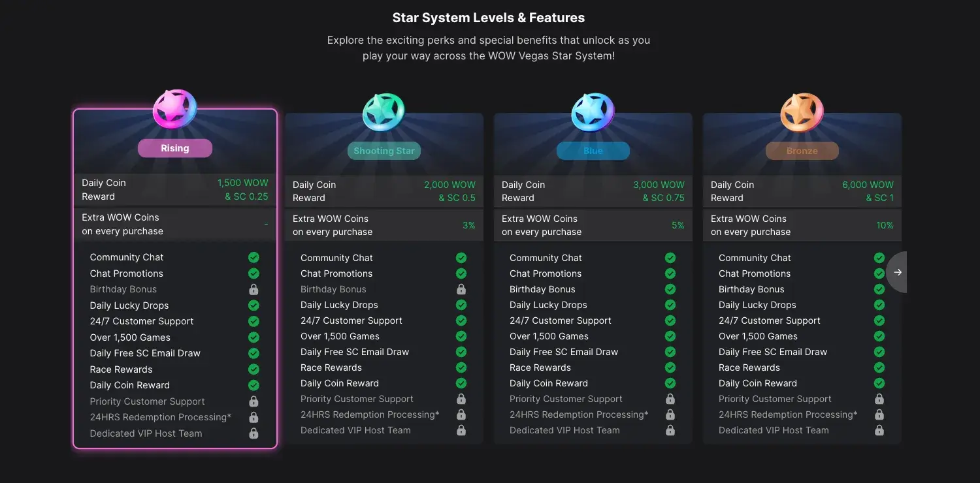The height and width of the screenshot is (483, 980).
Task: Click the Dedicated VIP Host Team lock in Shooting Star card
Action: [x=461, y=430]
